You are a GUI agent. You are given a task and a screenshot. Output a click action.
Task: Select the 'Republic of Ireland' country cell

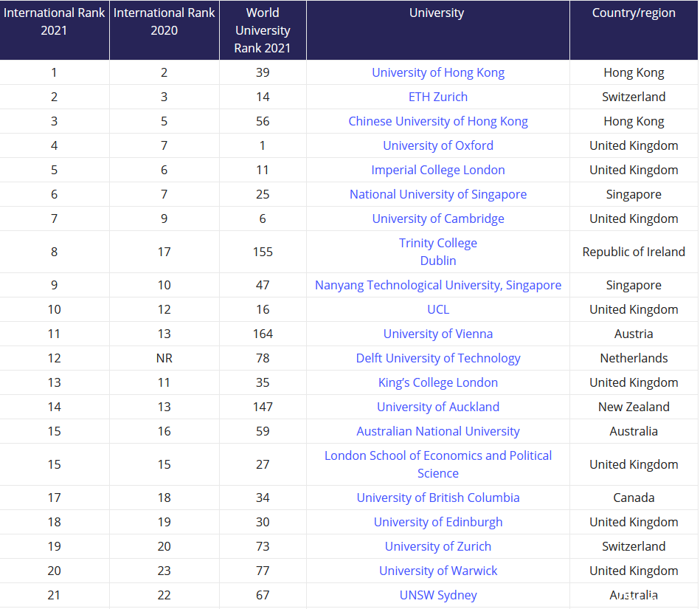pyautogui.click(x=634, y=252)
